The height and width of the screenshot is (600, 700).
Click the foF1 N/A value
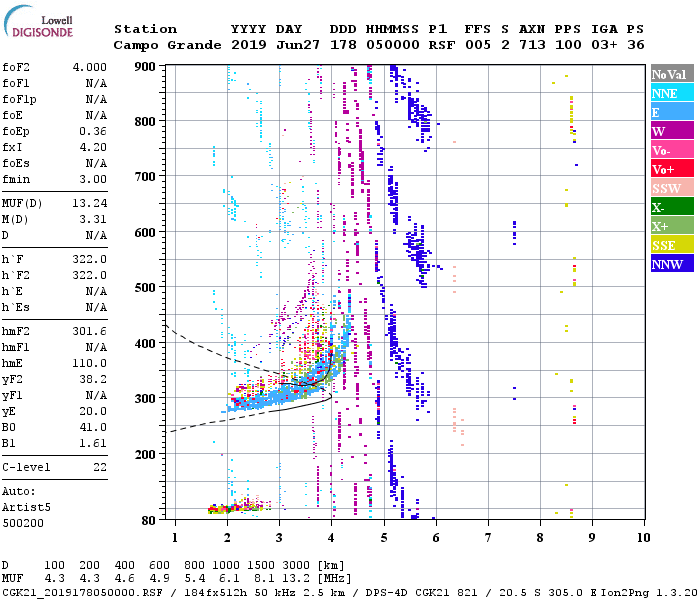click(96, 83)
